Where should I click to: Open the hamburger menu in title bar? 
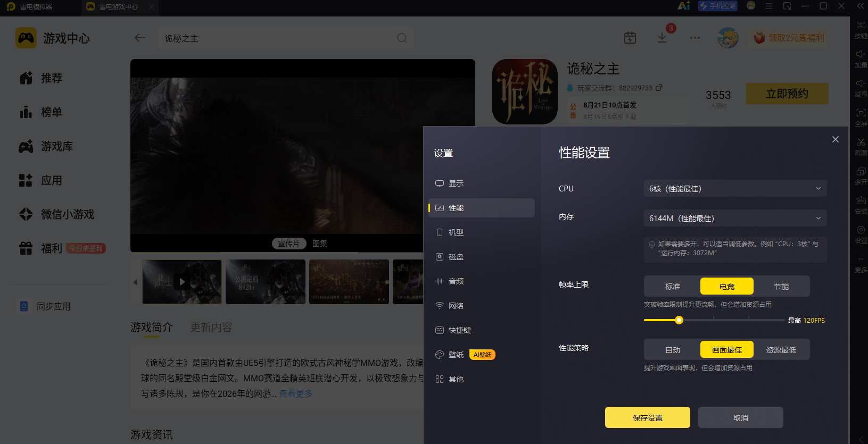[769, 6]
